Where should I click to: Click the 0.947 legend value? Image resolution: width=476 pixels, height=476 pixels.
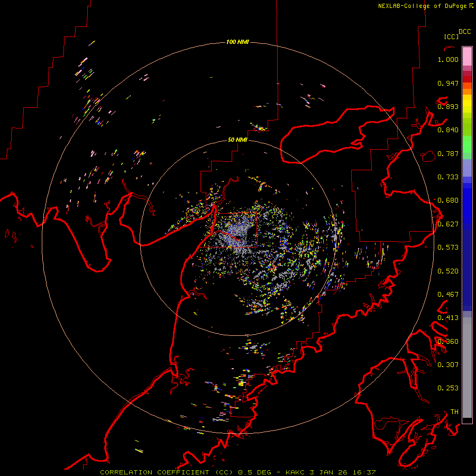(x=448, y=83)
